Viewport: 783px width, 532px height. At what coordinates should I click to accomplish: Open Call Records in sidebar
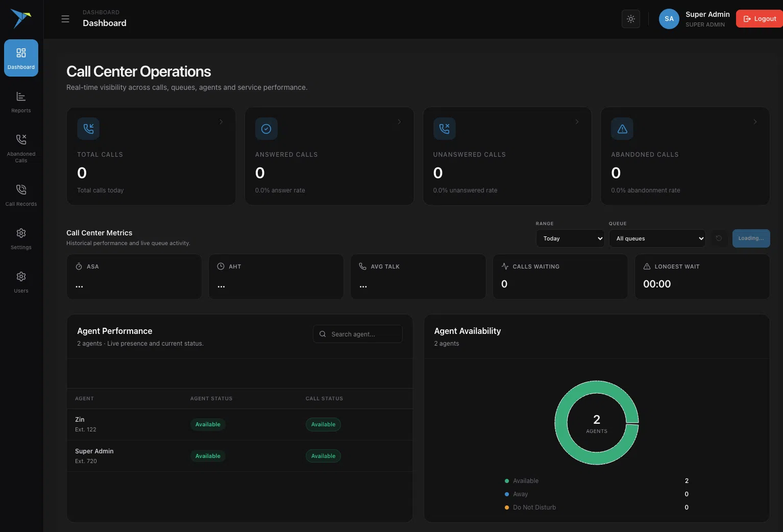pyautogui.click(x=21, y=195)
